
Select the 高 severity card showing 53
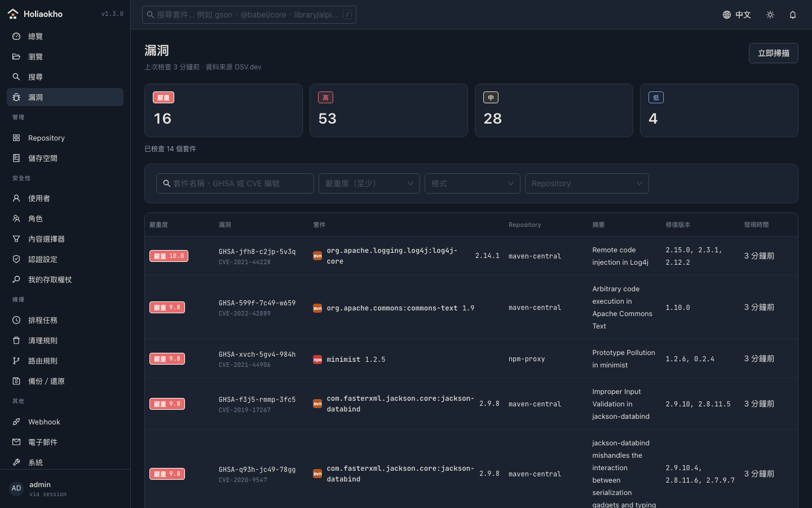click(x=389, y=110)
